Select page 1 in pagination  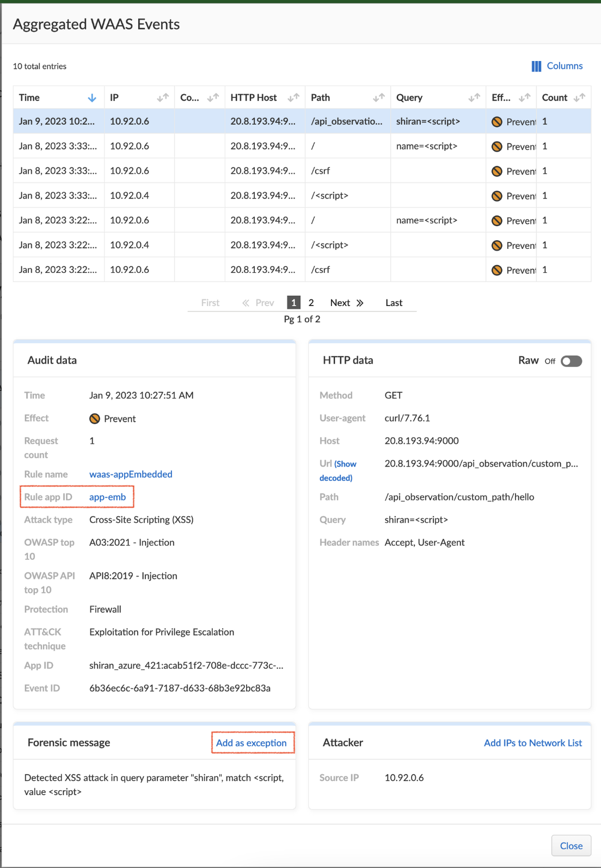tap(294, 303)
